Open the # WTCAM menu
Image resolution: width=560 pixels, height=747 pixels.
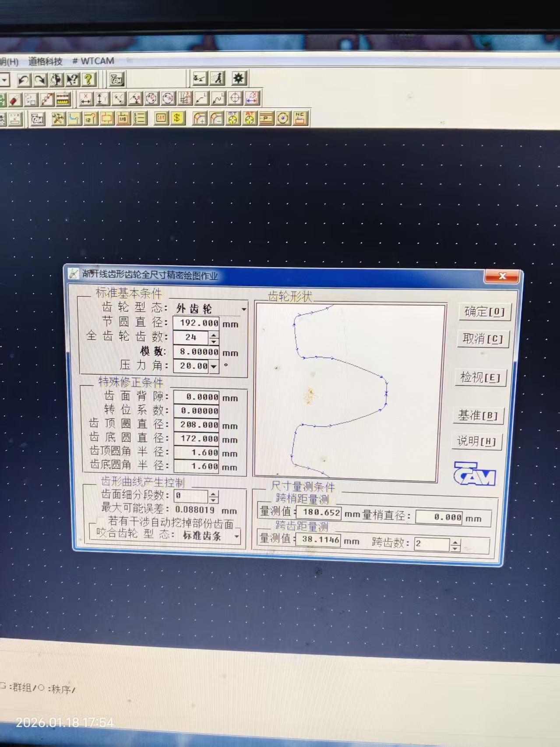(93, 61)
